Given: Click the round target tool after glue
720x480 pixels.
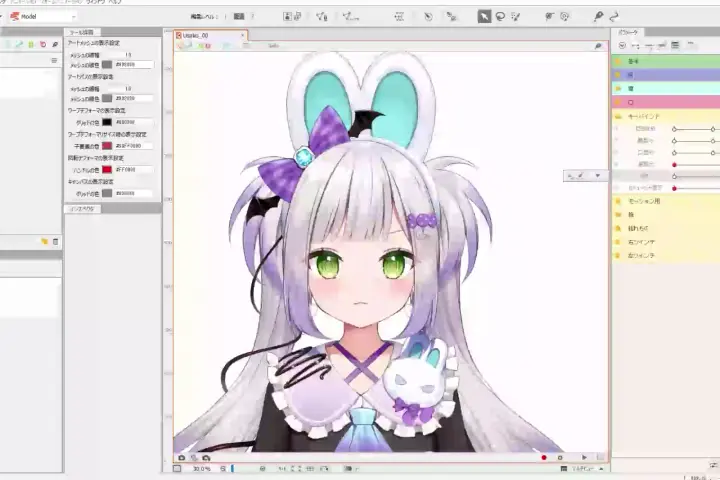Looking at the screenshot, I should coord(565,17).
